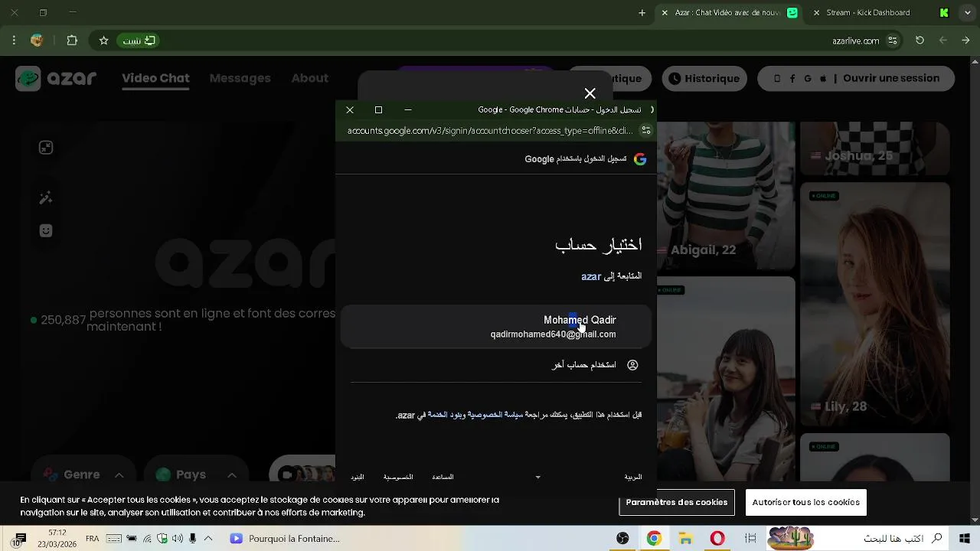Go back in Chrome history

click(x=965, y=41)
